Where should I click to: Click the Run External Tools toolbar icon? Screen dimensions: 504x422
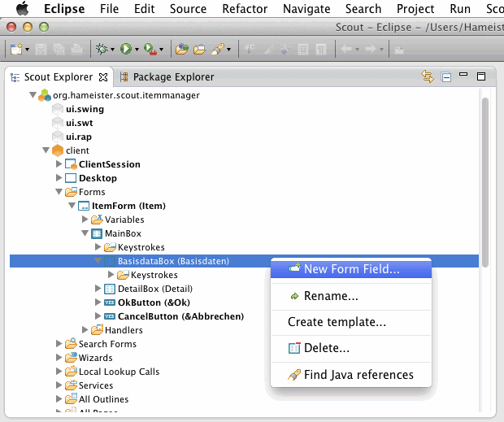150,50
